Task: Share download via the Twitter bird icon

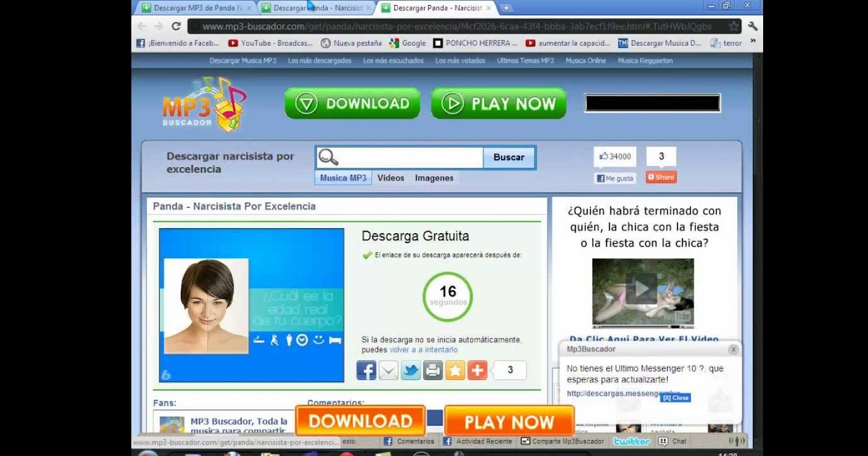Action: click(411, 371)
